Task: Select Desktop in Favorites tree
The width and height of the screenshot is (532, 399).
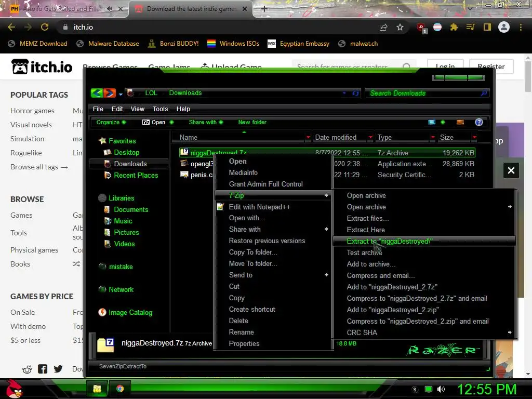Action: (x=127, y=152)
